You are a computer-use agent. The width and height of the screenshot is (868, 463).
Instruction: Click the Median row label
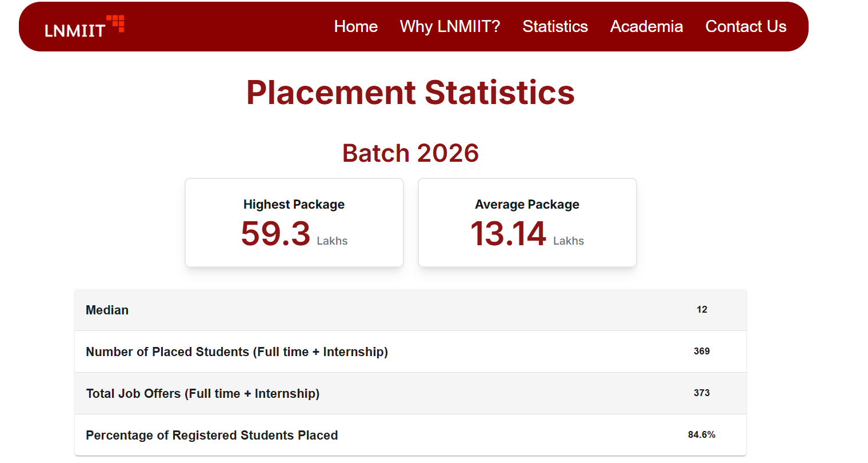(x=107, y=310)
